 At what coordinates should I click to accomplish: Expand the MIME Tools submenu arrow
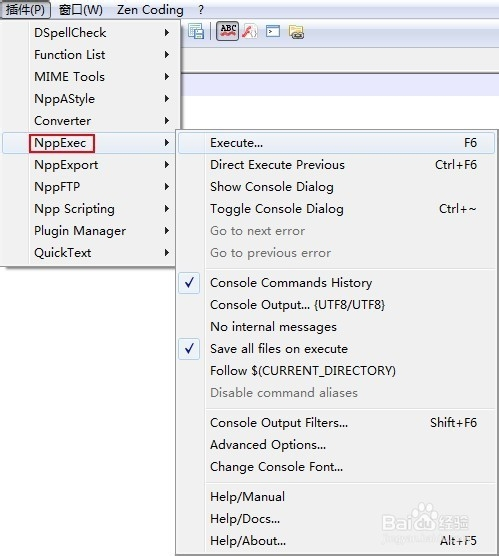click(167, 77)
